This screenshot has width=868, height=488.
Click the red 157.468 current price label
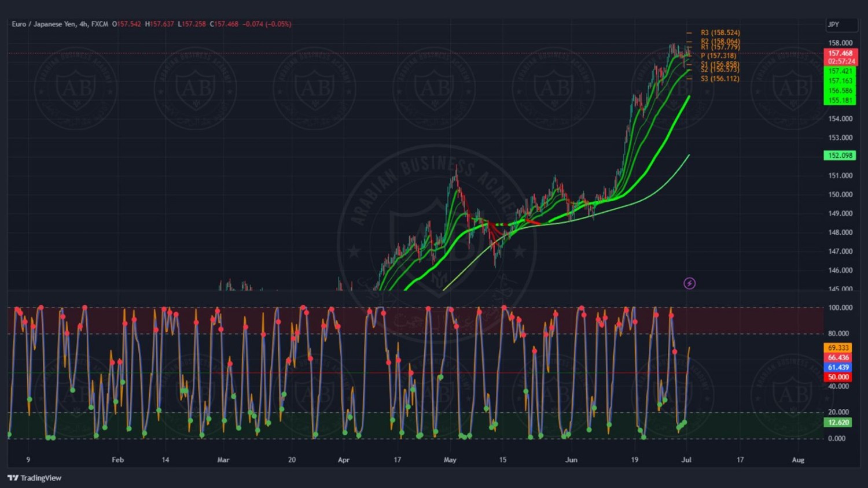tap(840, 53)
